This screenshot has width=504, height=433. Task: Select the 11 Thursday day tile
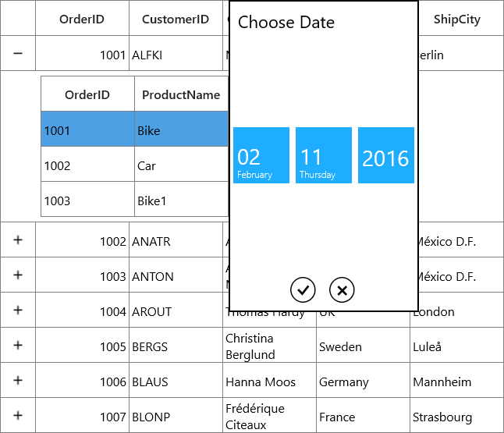[324, 155]
